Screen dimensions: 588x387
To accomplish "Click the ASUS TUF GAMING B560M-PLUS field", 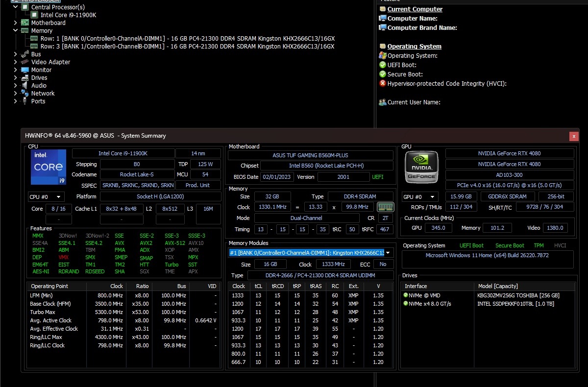I will (311, 155).
